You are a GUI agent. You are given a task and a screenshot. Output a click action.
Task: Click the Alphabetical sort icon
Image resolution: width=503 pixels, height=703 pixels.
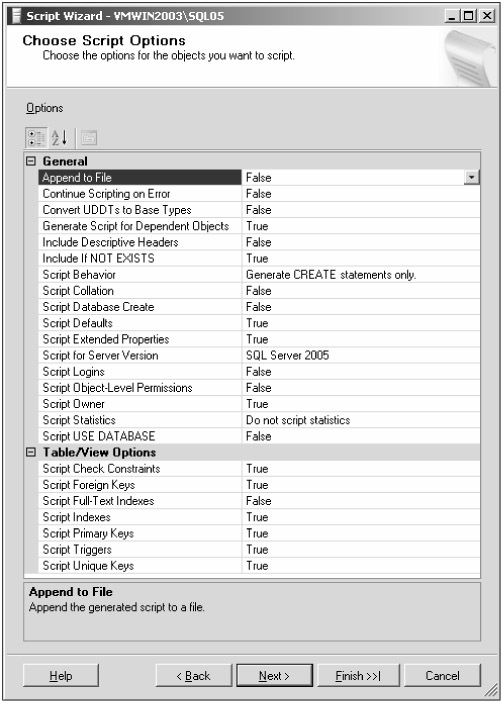coord(59,138)
